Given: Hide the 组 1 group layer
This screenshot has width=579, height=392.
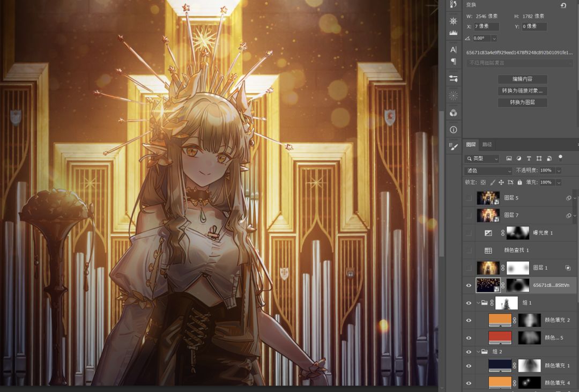Looking at the screenshot, I should pos(469,303).
